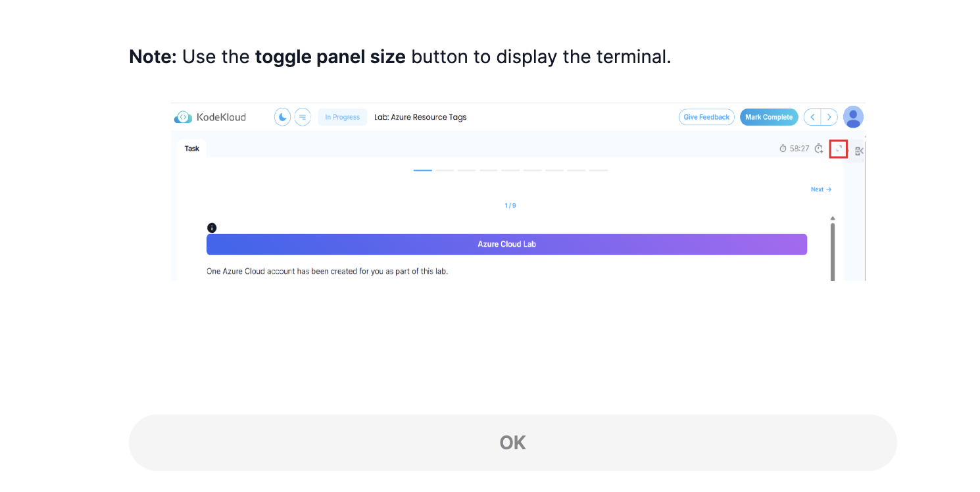Viewport: 980px width, 492px height.
Task: Collapse the side panel icon
Action: pyautogui.click(x=859, y=151)
